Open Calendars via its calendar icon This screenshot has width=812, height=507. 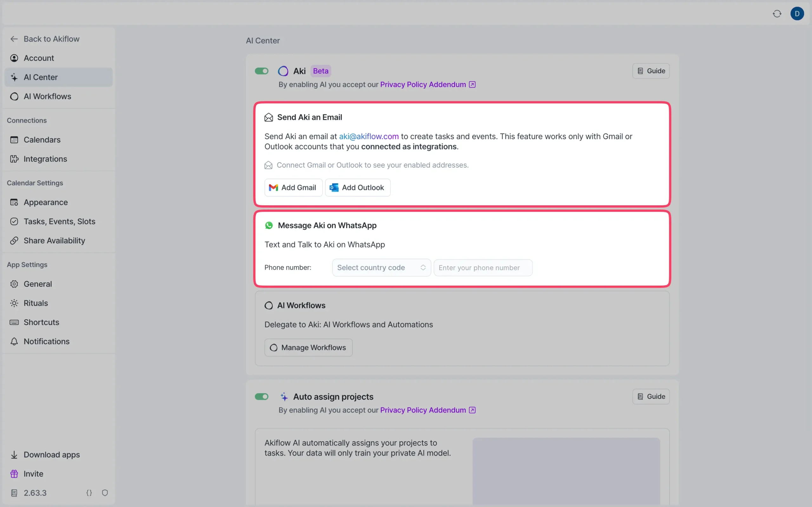tap(14, 139)
